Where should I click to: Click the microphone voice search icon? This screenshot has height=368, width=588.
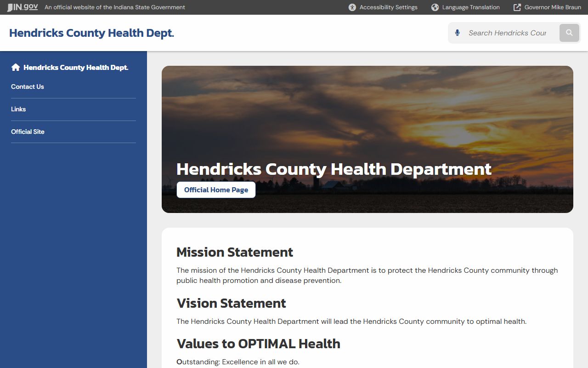(x=457, y=33)
